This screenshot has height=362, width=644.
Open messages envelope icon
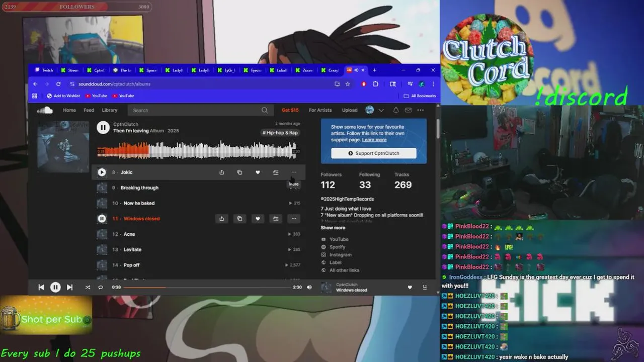(408, 110)
